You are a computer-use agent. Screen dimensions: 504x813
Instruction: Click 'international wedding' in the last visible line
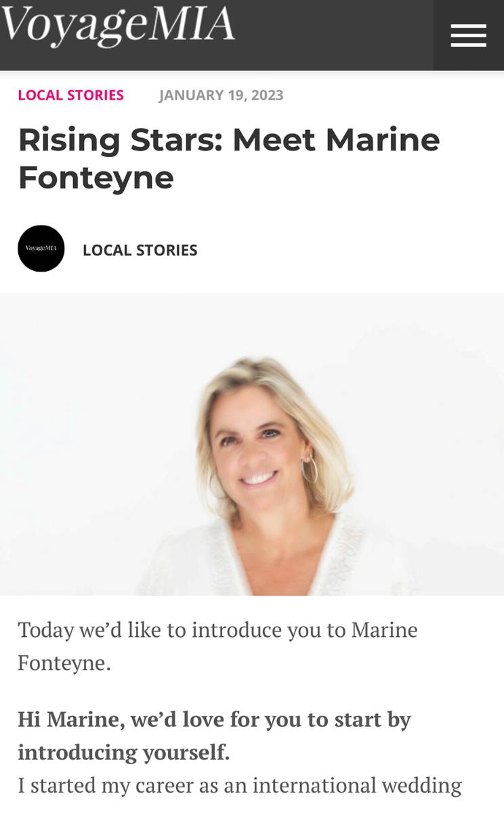pyautogui.click(x=357, y=786)
